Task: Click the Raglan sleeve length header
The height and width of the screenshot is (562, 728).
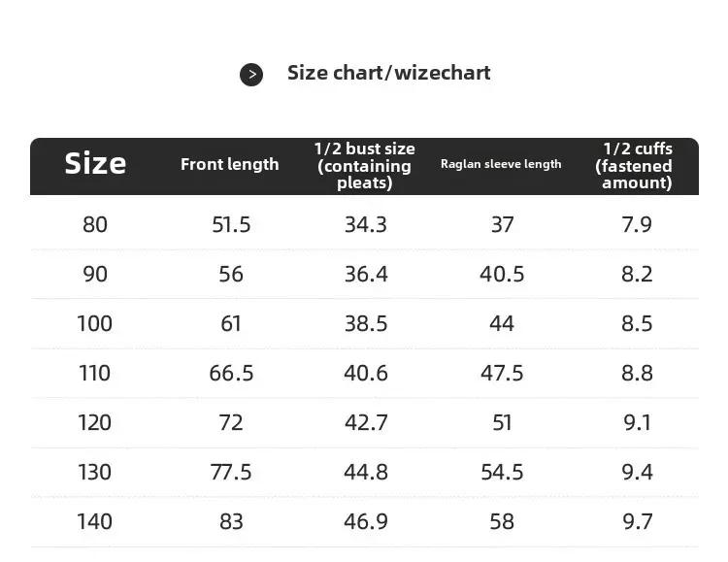Action: click(501, 164)
